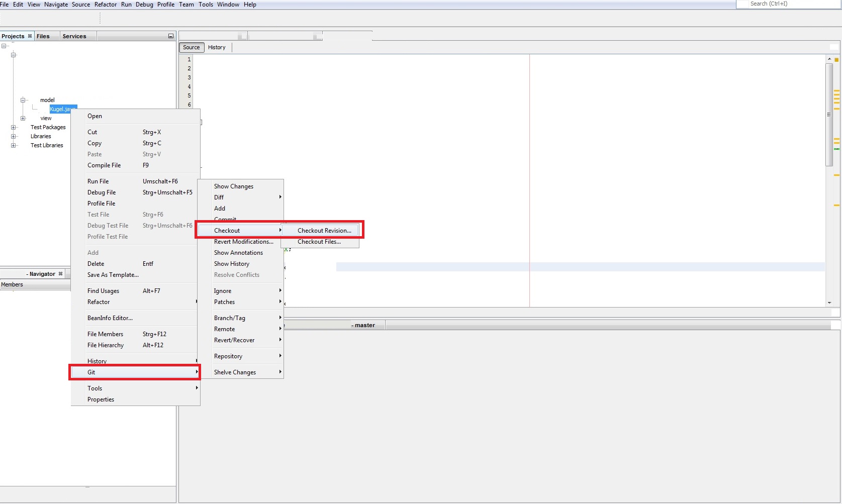842x504 pixels.
Task: Open the Members dropdown in Navigator
Action: point(35,284)
